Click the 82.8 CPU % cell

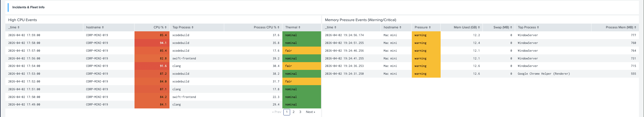coord(152,58)
